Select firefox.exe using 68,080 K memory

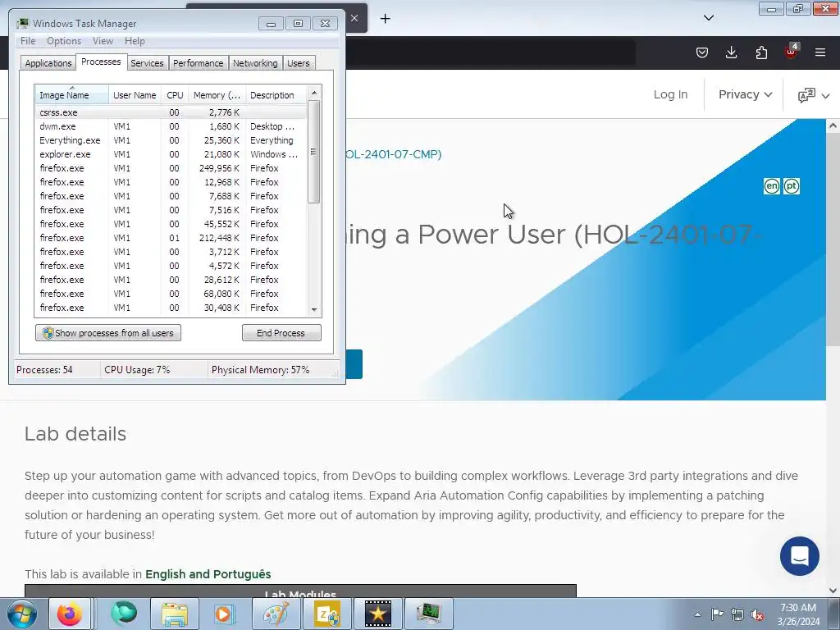click(x=171, y=294)
